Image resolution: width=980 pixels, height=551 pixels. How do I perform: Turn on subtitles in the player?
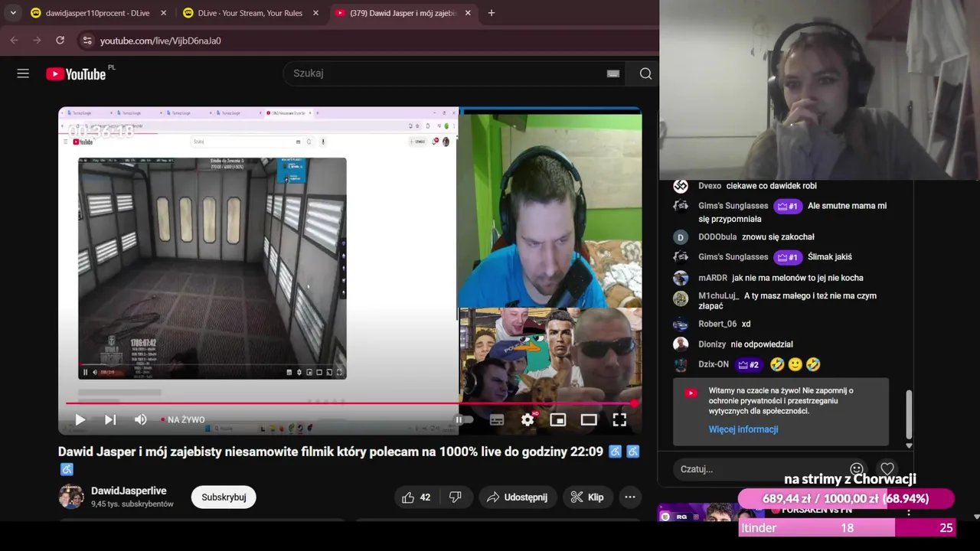coord(497,419)
